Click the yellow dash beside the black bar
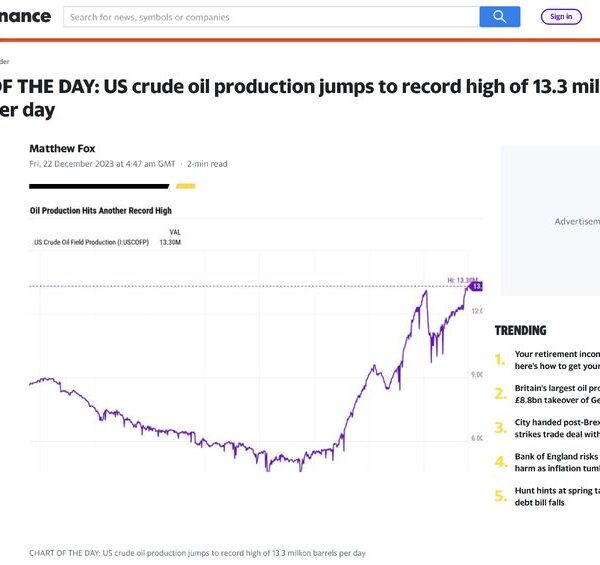 point(185,186)
